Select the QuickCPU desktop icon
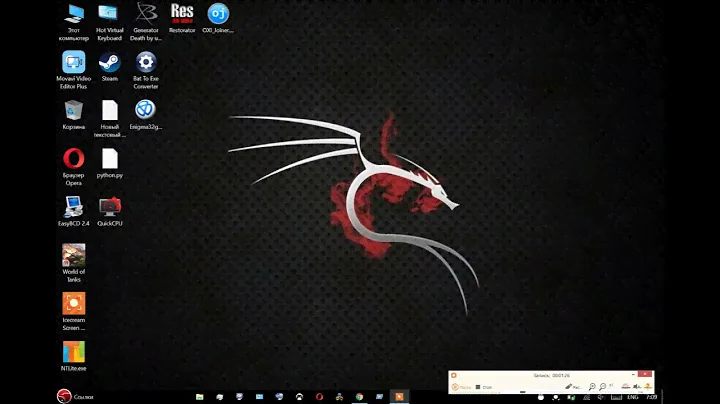The height and width of the screenshot is (404, 720). click(x=110, y=206)
